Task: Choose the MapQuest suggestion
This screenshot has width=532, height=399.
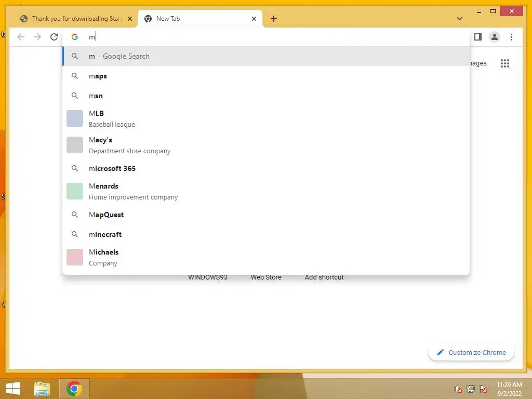Action: click(267, 215)
